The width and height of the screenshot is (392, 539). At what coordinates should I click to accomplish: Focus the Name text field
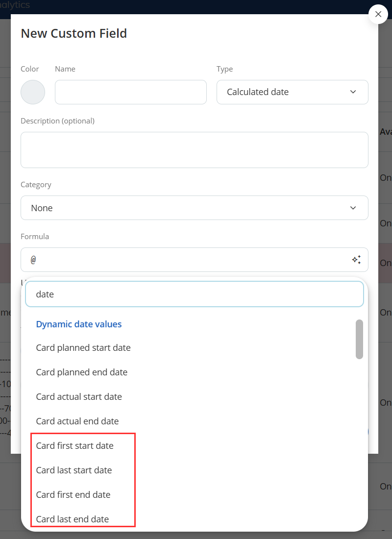click(x=130, y=92)
